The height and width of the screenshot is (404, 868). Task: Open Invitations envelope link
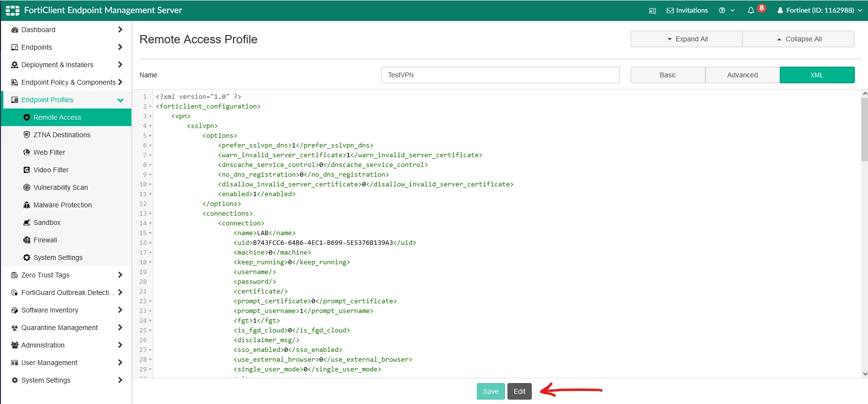coord(687,10)
